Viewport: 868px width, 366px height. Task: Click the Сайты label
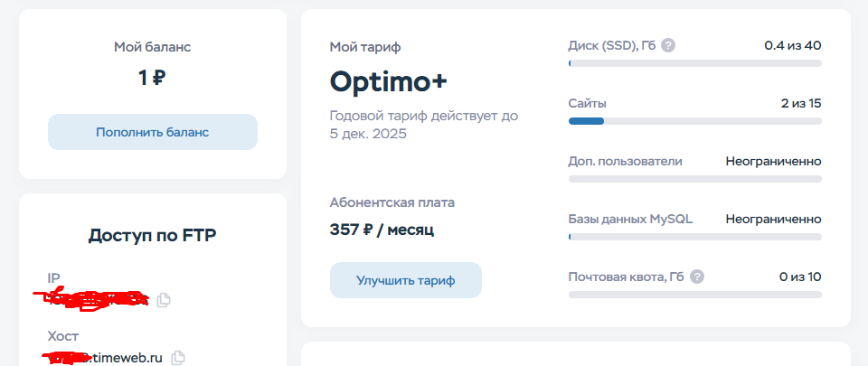588,103
